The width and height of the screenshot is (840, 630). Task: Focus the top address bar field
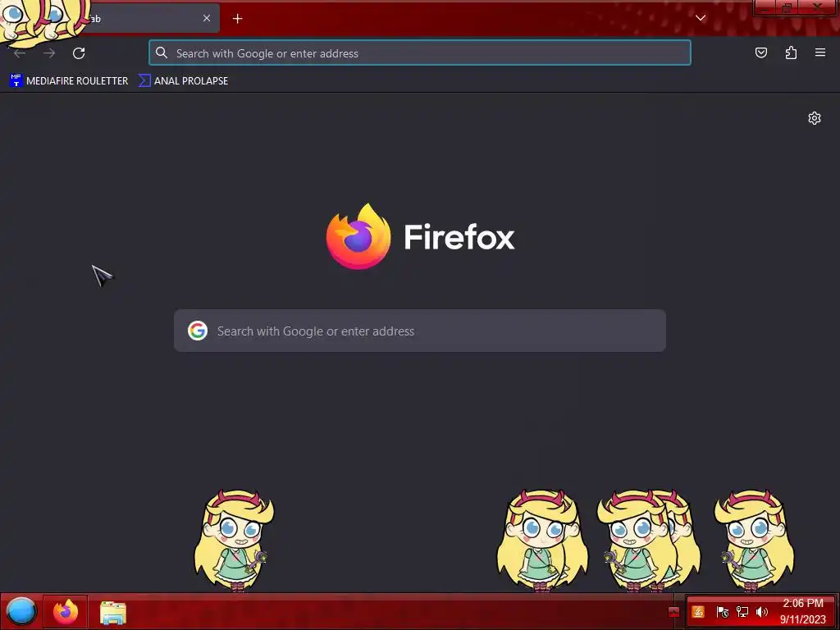point(420,53)
